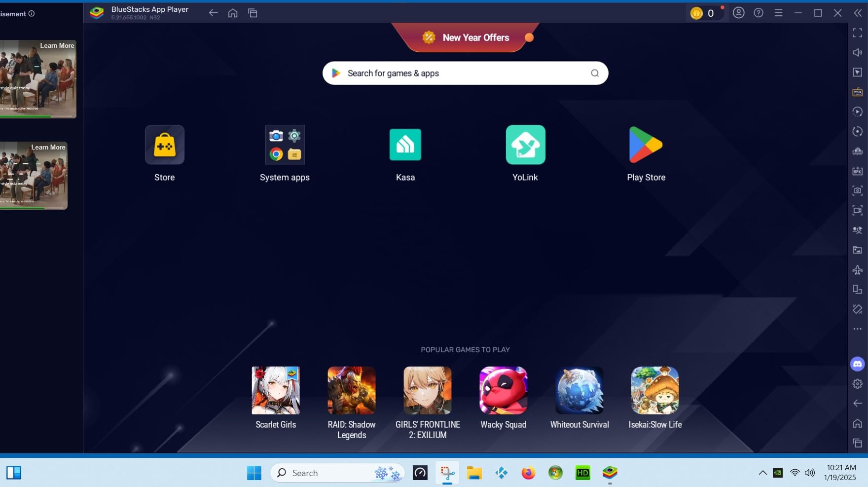Image resolution: width=868 pixels, height=487 pixels.
Task: Open the media folder sidebar icon
Action: [x=858, y=250]
